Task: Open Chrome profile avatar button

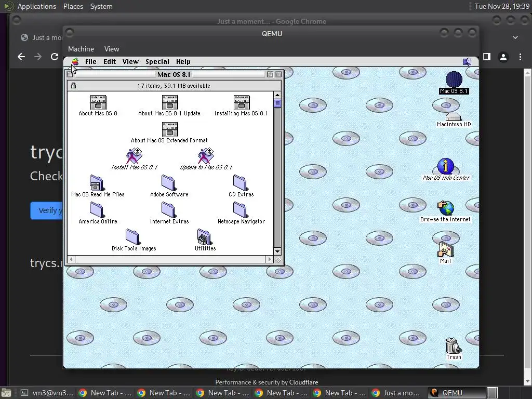Action: pyautogui.click(x=503, y=57)
